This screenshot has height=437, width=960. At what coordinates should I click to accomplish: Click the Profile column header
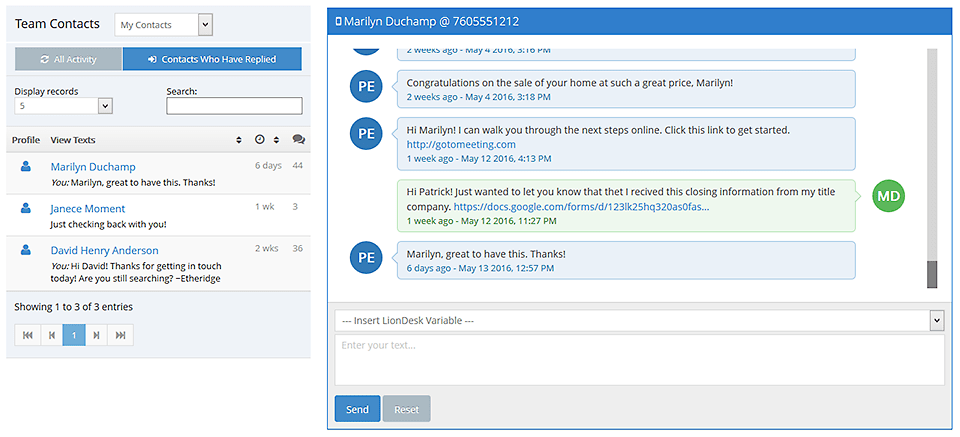(x=26, y=140)
